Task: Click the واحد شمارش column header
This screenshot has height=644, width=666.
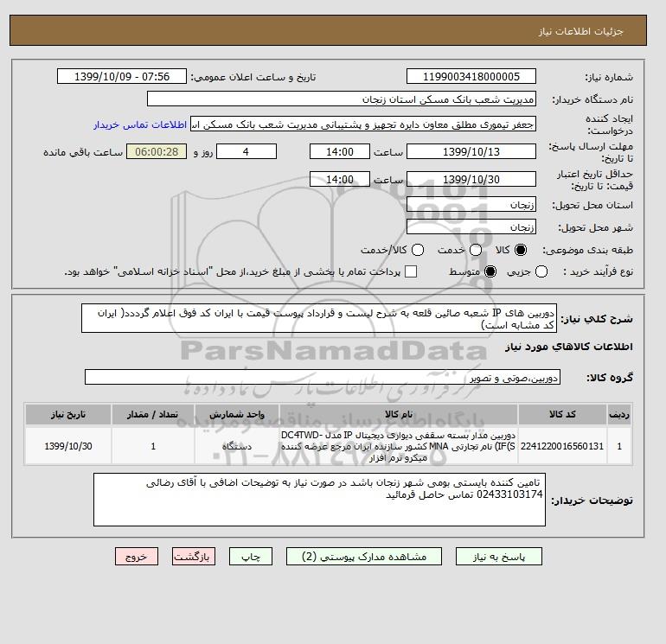Action: click(x=237, y=414)
